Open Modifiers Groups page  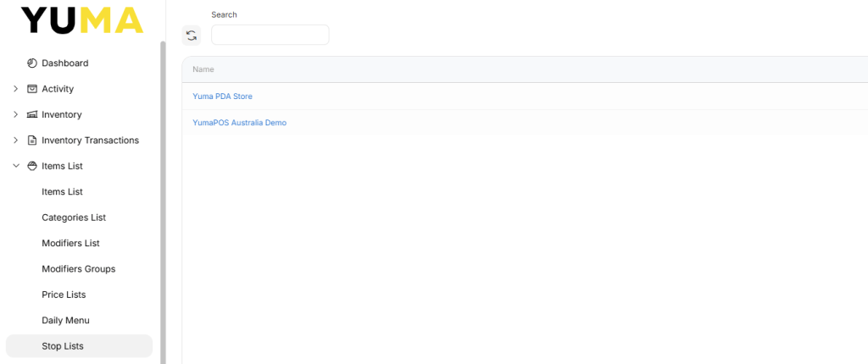(79, 269)
